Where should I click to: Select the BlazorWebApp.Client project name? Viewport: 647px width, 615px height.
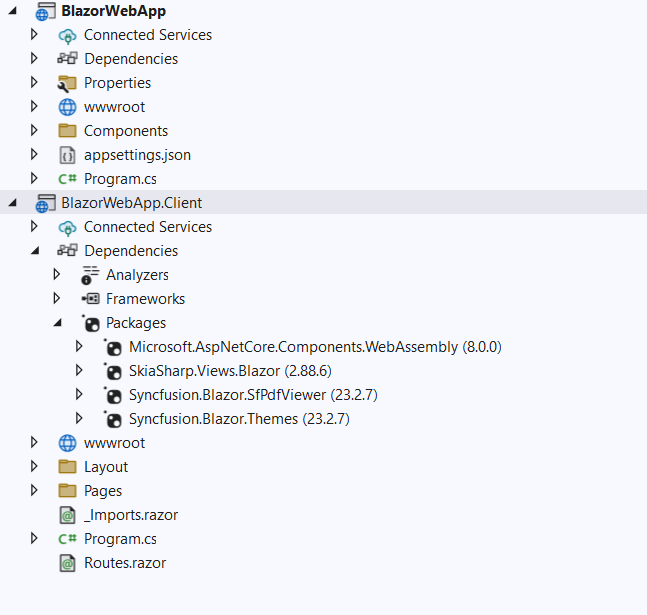(132, 203)
